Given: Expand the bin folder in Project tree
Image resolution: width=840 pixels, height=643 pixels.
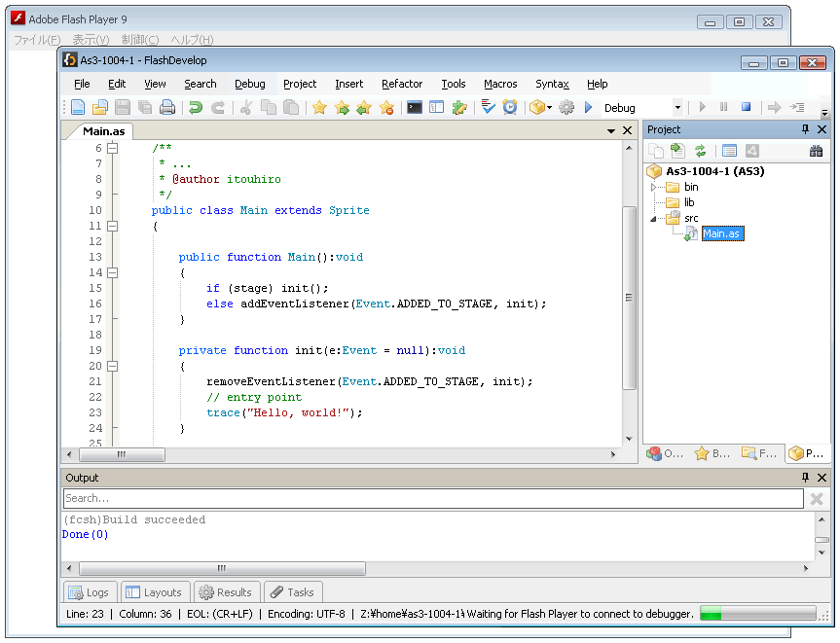Looking at the screenshot, I should [653, 187].
